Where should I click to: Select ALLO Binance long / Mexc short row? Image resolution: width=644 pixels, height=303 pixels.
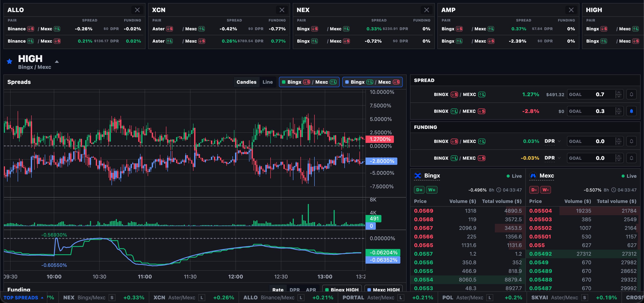pos(74,41)
